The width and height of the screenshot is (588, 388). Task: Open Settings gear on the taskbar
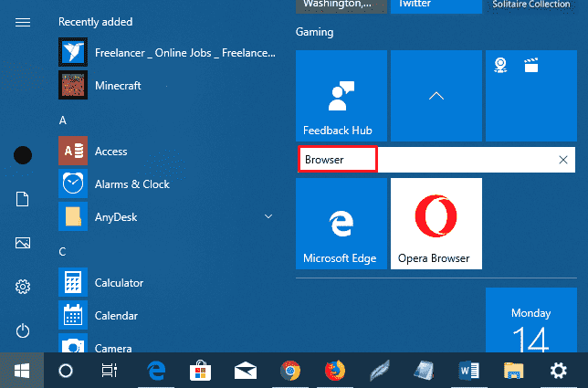point(558,371)
